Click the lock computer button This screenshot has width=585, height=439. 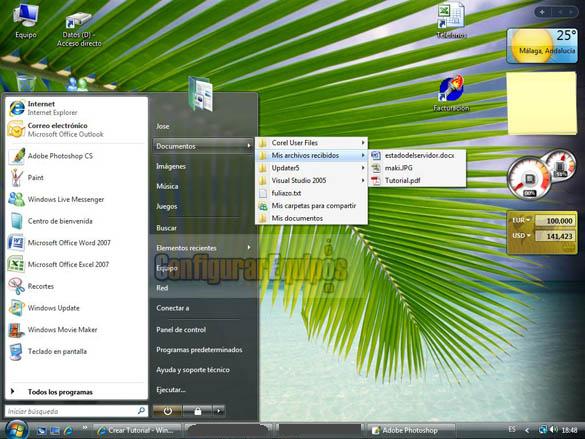(x=198, y=411)
